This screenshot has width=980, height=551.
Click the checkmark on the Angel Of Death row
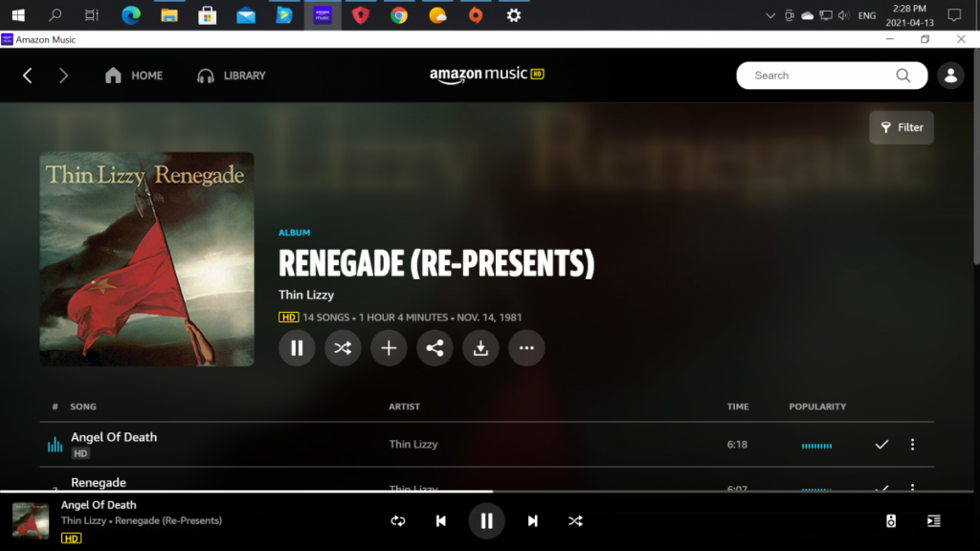click(881, 444)
